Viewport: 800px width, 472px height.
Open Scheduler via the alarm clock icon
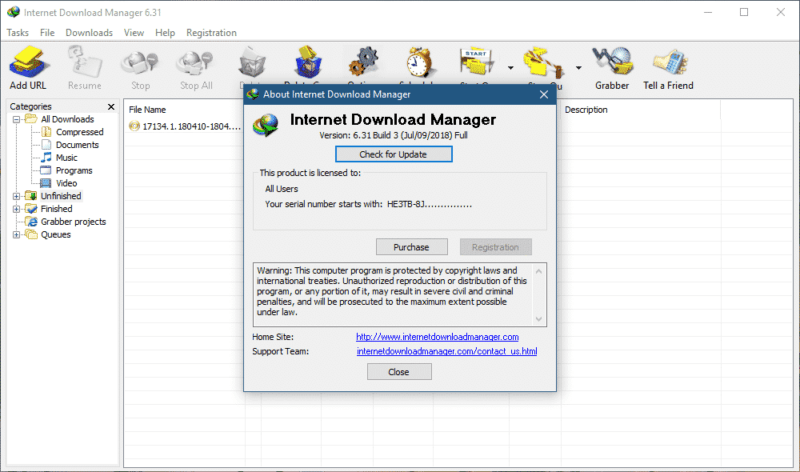pos(419,62)
